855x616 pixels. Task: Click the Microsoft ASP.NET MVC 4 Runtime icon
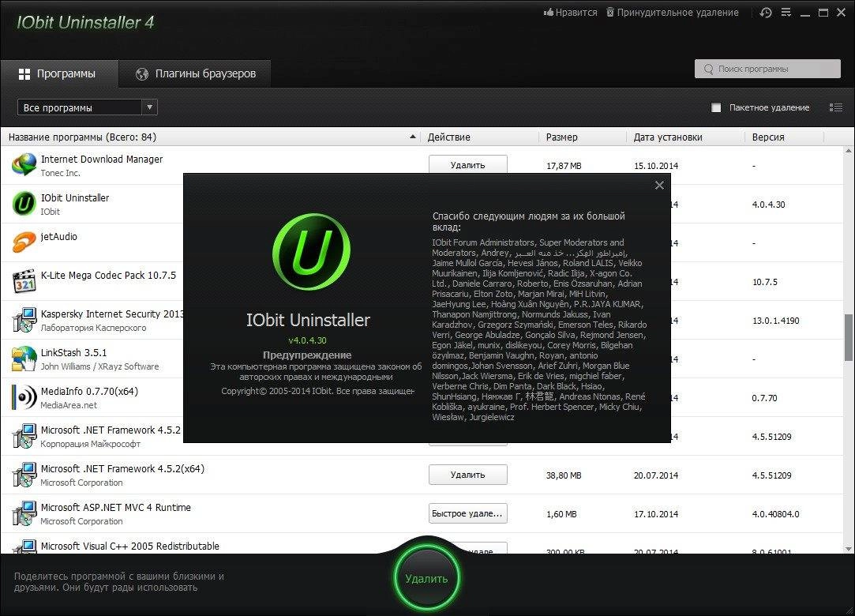pyautogui.click(x=24, y=513)
